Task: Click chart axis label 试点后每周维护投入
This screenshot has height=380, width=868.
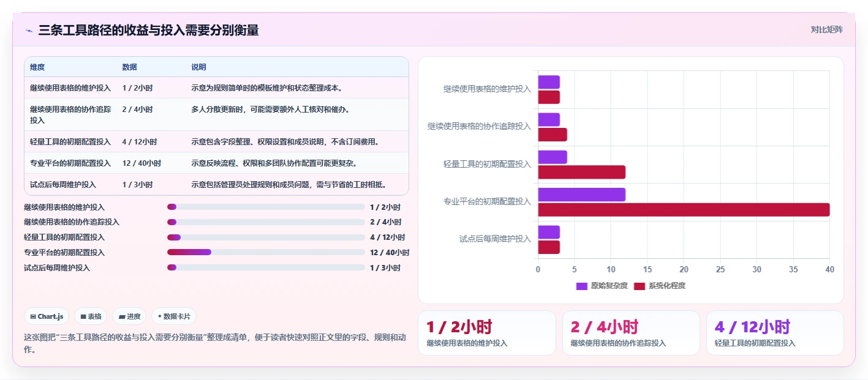Action: tap(495, 239)
